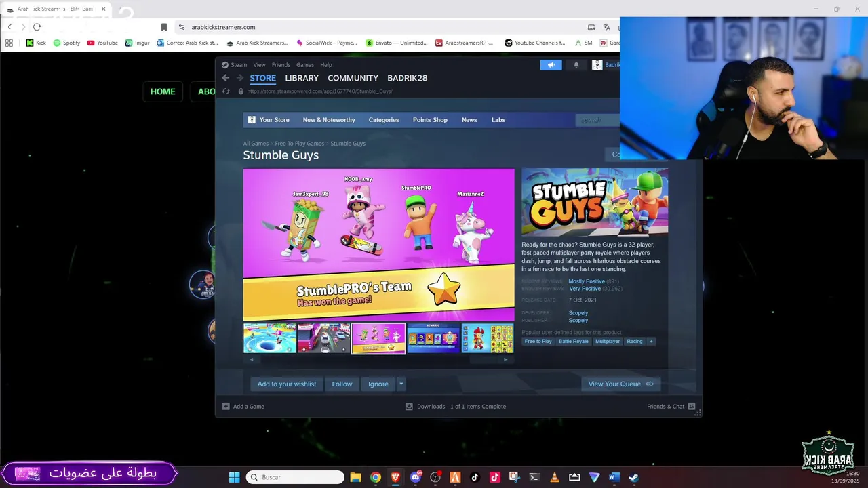
Task: Open New & Noteworthy dropdown
Action: click(x=329, y=120)
